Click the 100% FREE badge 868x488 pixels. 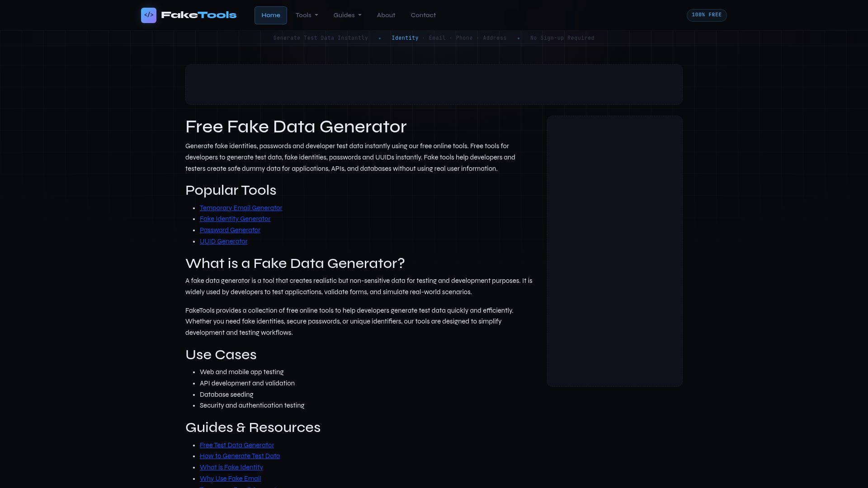[707, 15]
